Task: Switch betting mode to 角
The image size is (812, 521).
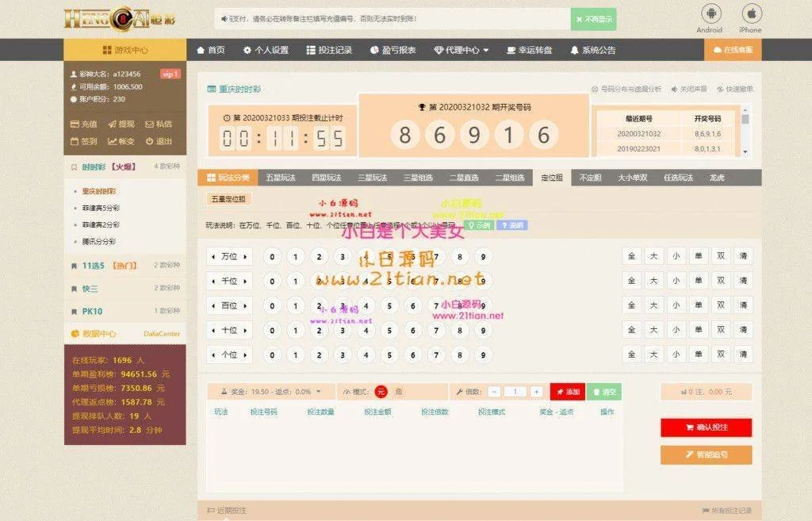Action: 398,392
